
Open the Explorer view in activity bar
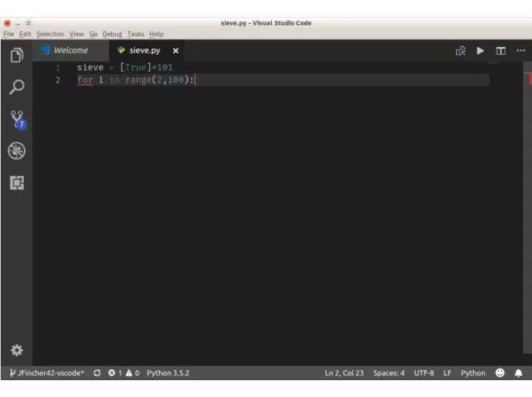[17, 55]
